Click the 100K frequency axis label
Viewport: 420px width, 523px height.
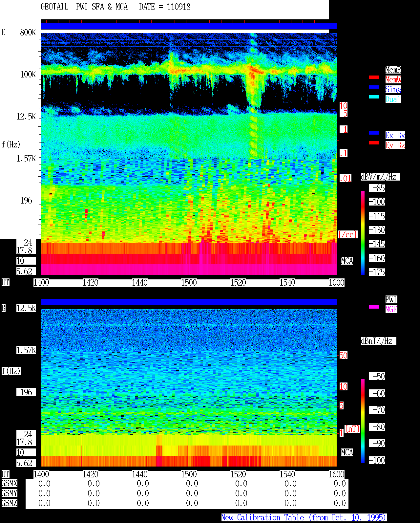point(28,75)
